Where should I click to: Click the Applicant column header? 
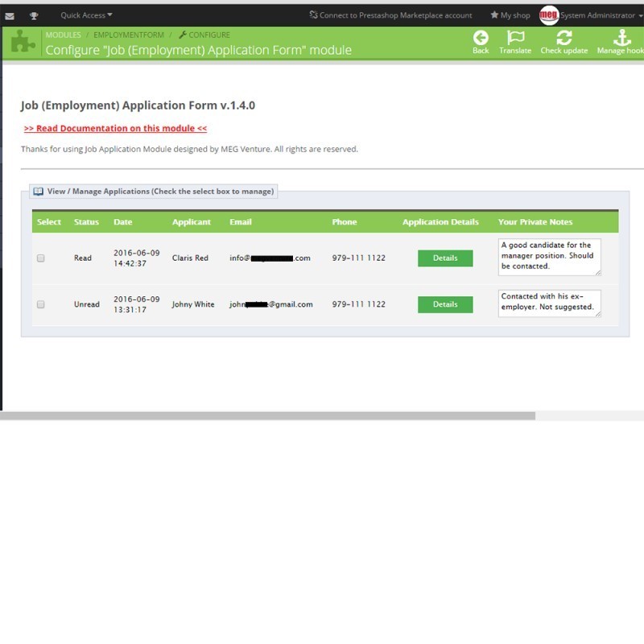[192, 222]
